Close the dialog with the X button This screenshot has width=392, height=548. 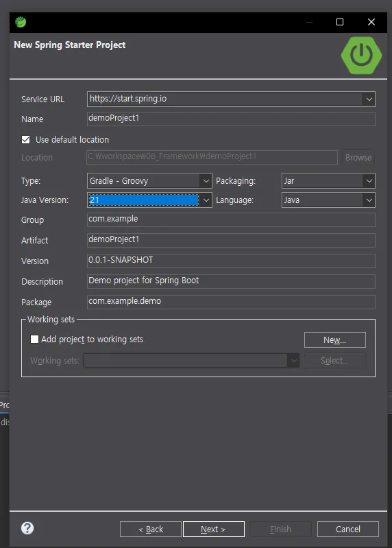371,22
